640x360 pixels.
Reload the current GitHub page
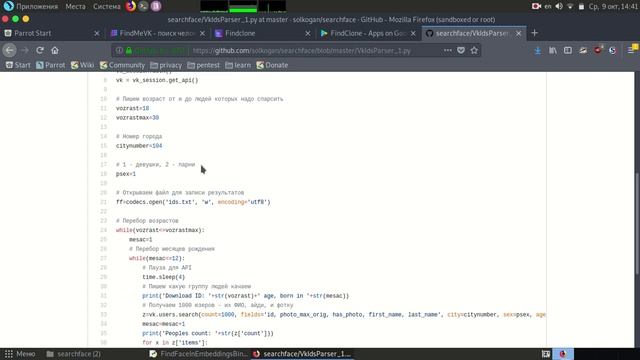click(40, 50)
